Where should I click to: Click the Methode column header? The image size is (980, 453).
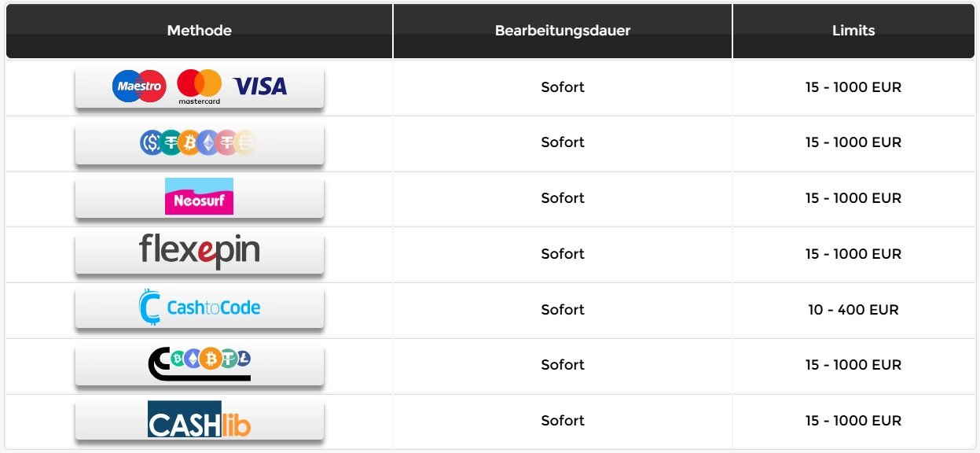(x=200, y=31)
